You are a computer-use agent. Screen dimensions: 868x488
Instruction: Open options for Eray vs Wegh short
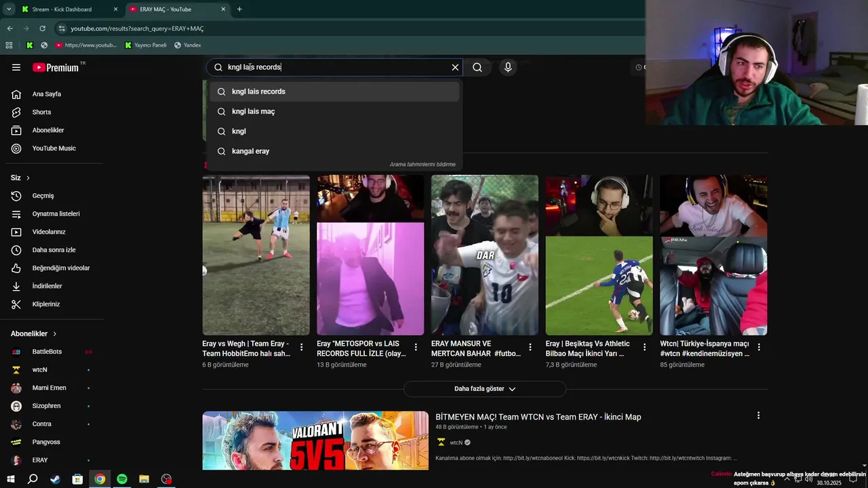[x=301, y=347]
